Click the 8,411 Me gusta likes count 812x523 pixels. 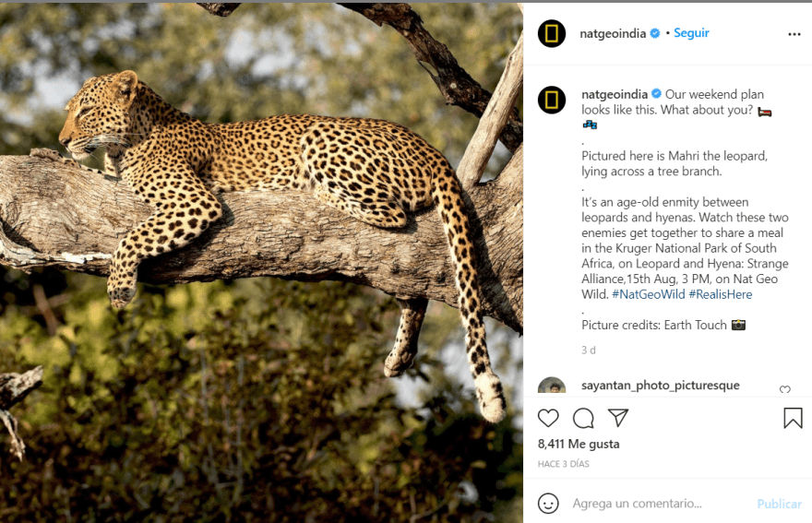(x=579, y=444)
